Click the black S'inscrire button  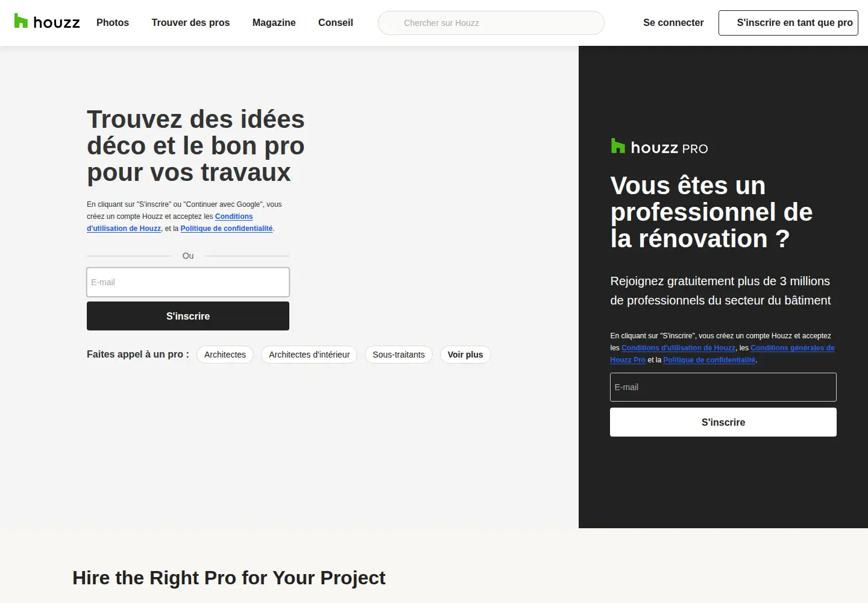coord(188,316)
